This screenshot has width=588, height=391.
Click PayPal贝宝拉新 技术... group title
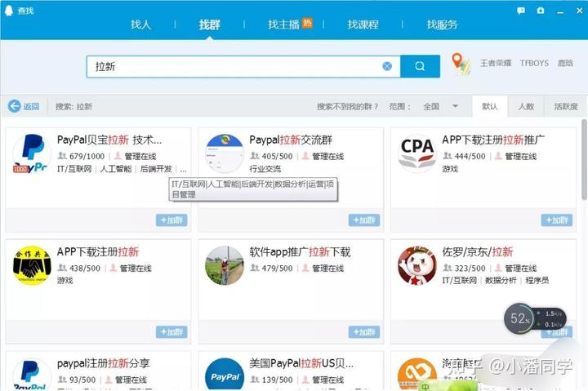109,140
